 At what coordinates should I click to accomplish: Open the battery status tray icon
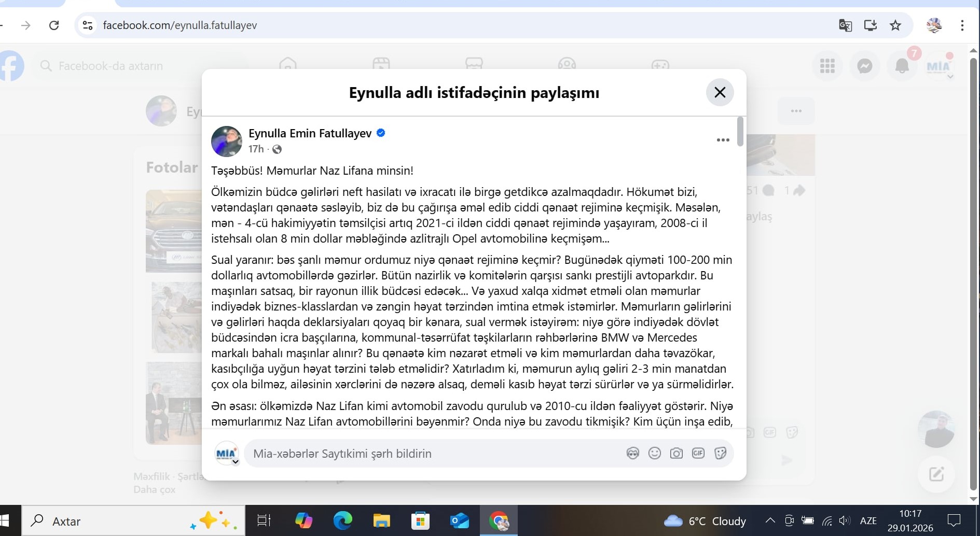coord(808,520)
